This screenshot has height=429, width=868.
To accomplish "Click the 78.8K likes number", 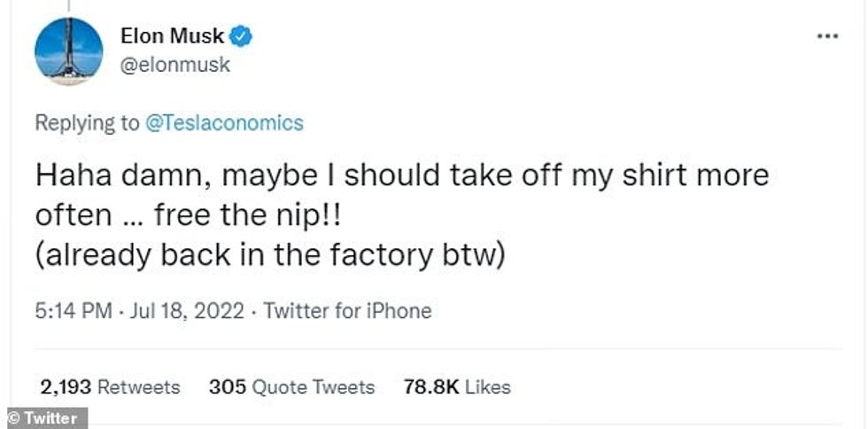I will pos(431,387).
